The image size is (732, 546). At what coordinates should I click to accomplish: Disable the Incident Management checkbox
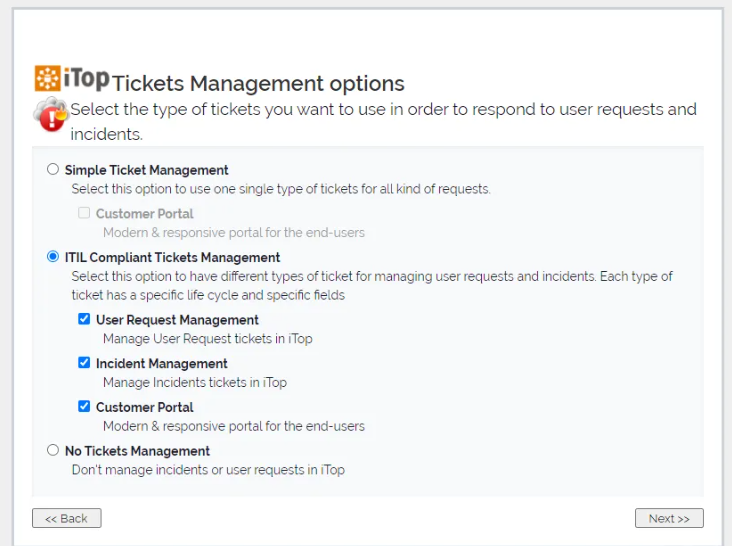pyautogui.click(x=84, y=363)
